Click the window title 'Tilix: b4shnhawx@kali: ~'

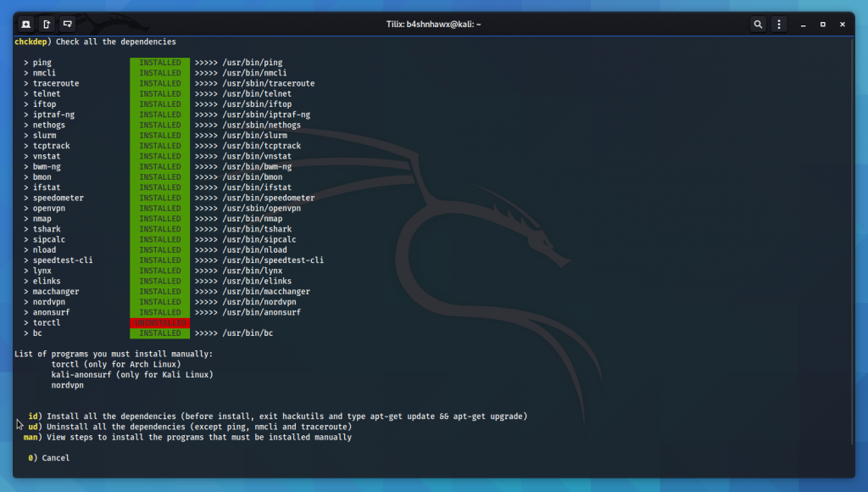(433, 25)
